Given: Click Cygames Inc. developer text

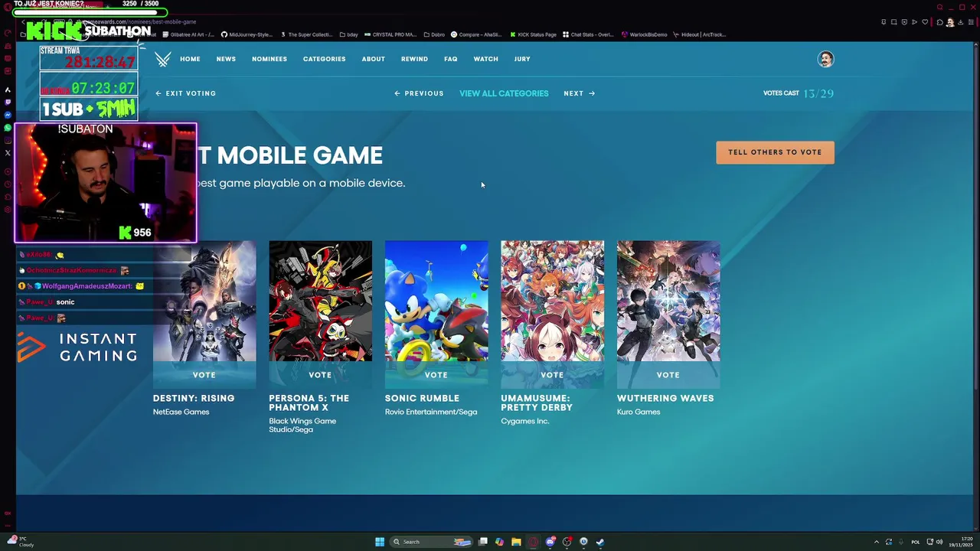Looking at the screenshot, I should tap(525, 421).
